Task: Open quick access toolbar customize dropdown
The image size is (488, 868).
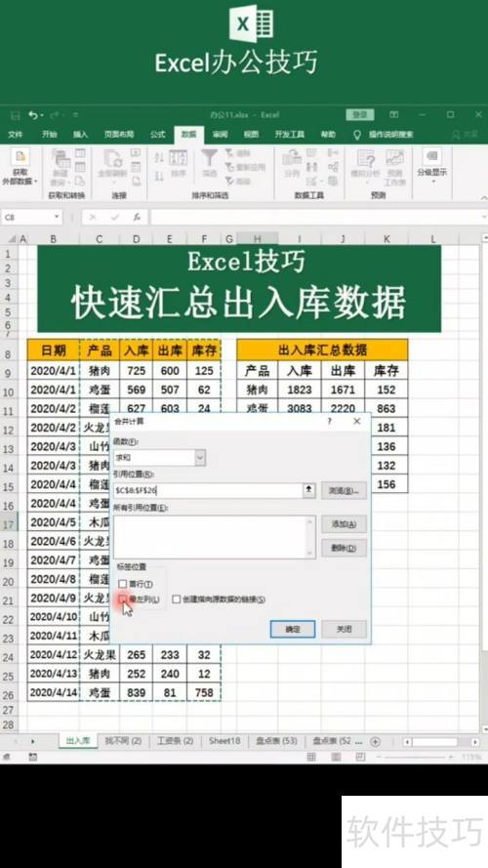Action: coord(75,115)
